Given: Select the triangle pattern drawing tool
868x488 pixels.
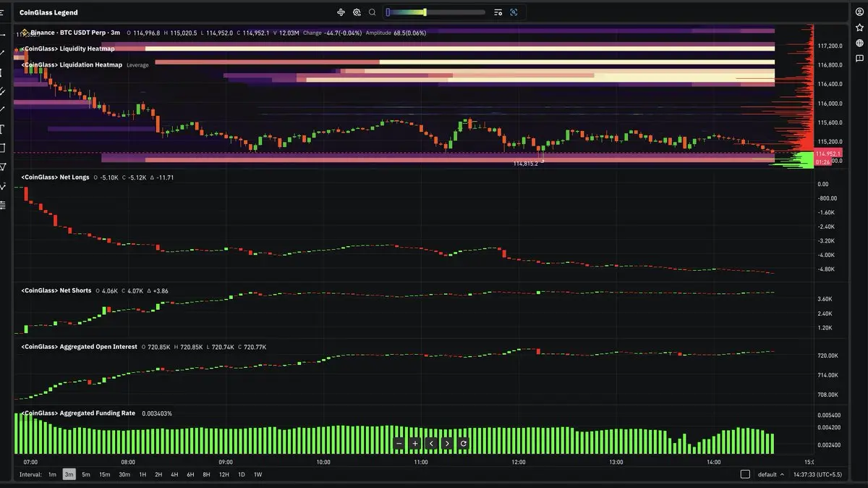Looking at the screenshot, I should (x=3, y=167).
